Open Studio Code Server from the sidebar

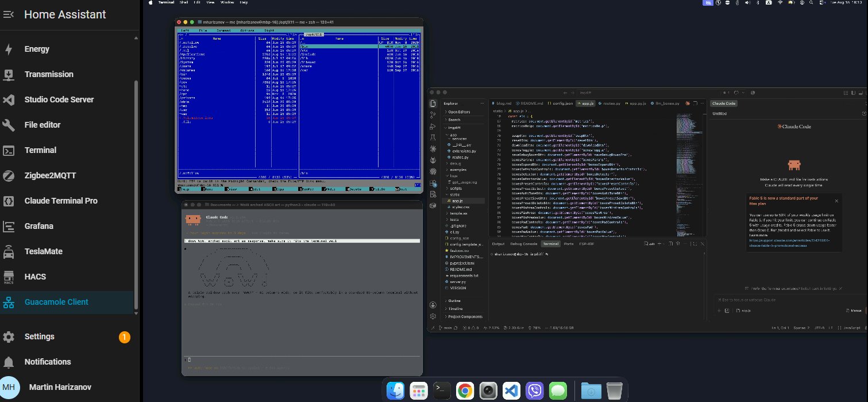pos(67,99)
